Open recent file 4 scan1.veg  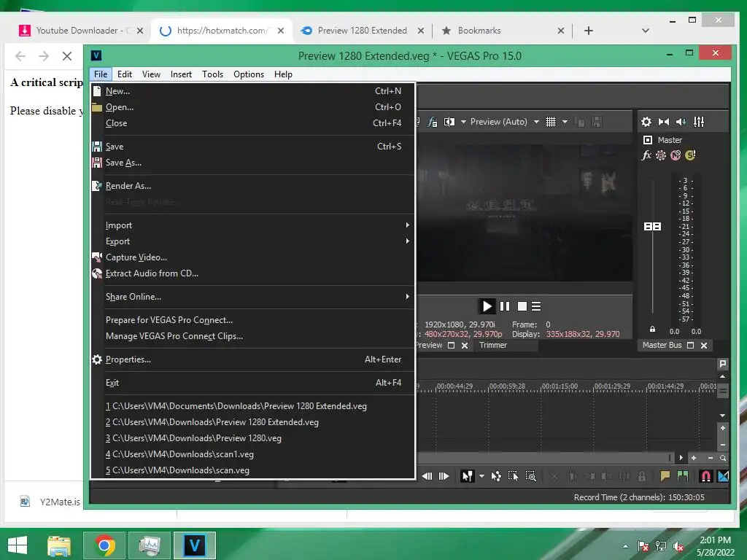(x=252, y=454)
